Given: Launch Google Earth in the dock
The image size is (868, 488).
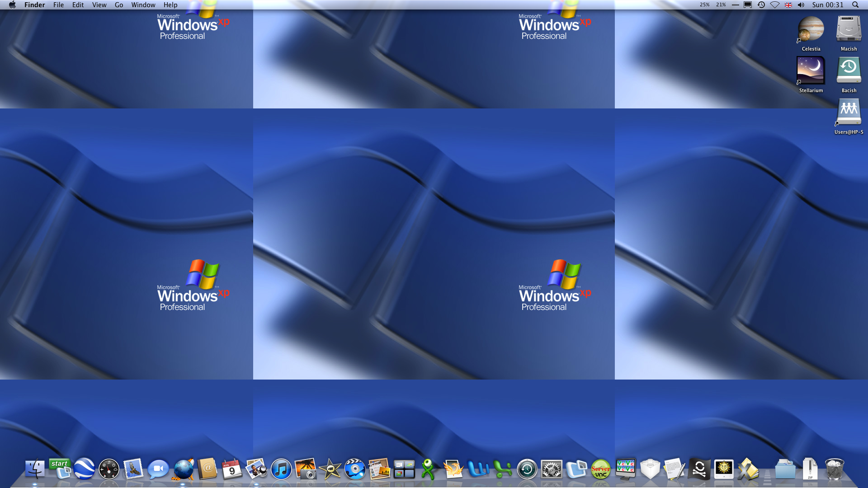Looking at the screenshot, I should click(85, 469).
